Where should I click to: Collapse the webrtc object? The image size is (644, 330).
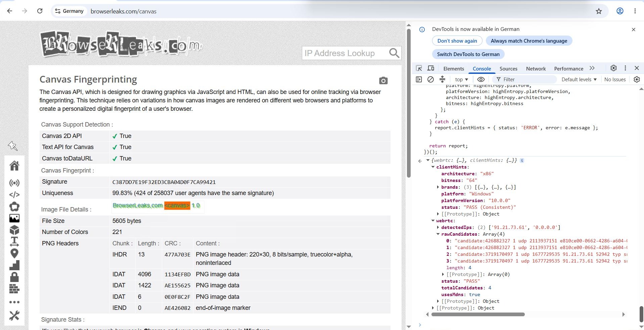coord(433,221)
